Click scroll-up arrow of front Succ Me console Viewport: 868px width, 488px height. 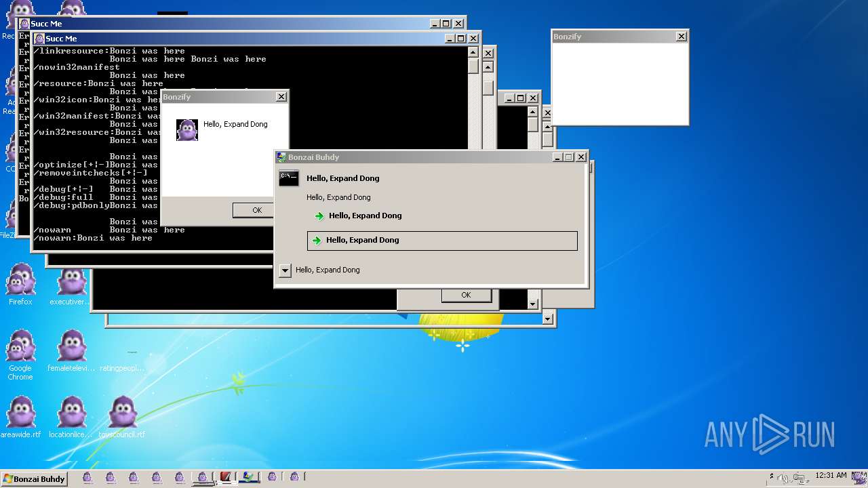coord(473,52)
